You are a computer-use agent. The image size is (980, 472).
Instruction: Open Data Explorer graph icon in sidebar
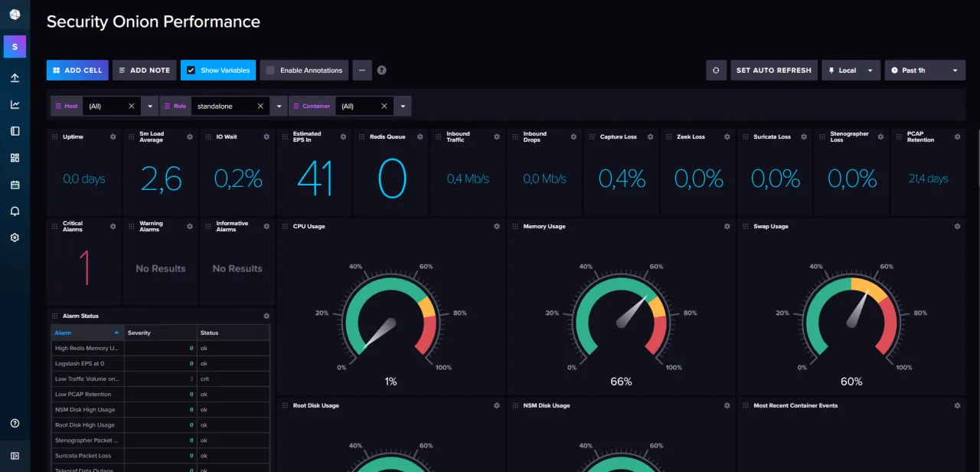[x=15, y=105]
